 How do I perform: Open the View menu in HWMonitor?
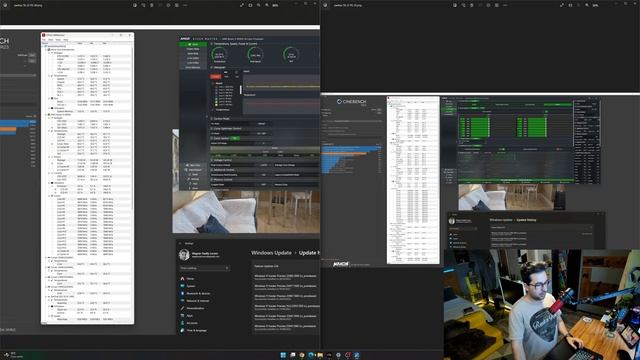[51, 40]
